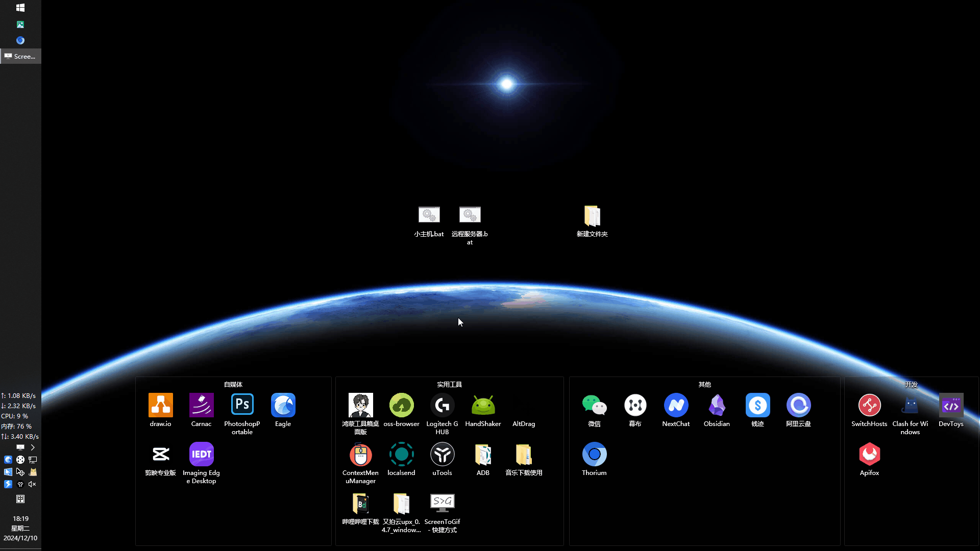
Task: Open the Eagle app shortcut
Action: pos(283,411)
